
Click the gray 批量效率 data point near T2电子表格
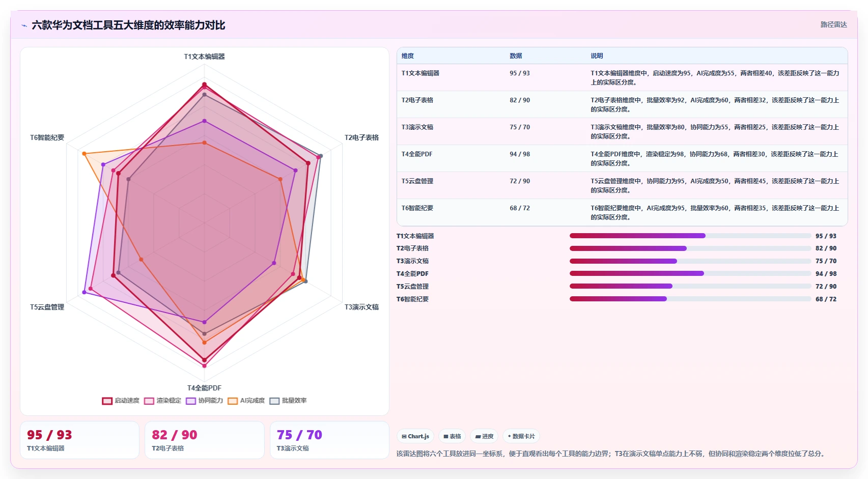click(321, 156)
